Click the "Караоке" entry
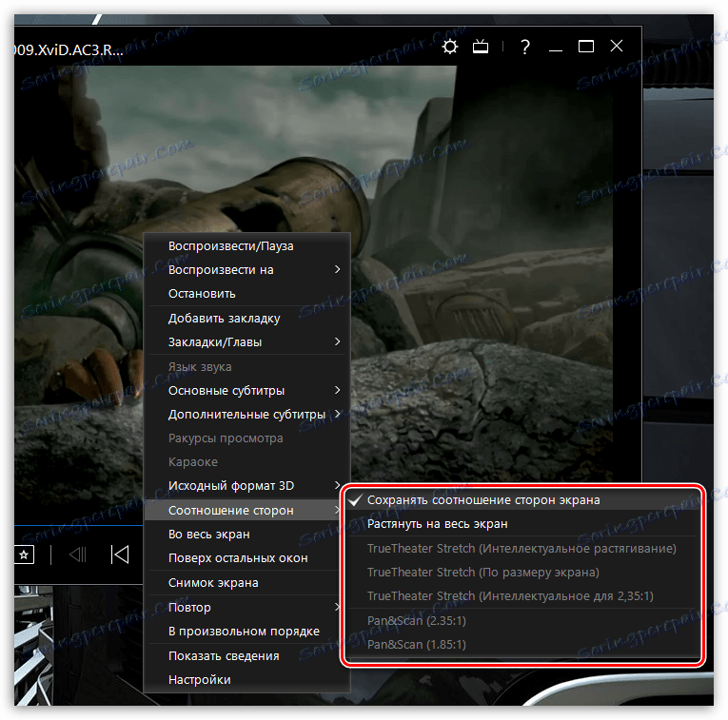This screenshot has height=720, width=728. (x=247, y=462)
